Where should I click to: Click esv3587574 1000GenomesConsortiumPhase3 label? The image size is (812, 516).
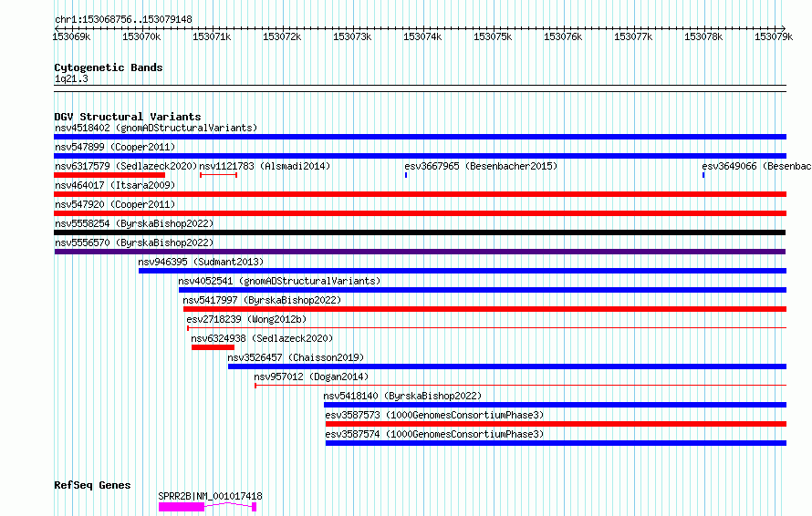pyautogui.click(x=434, y=434)
